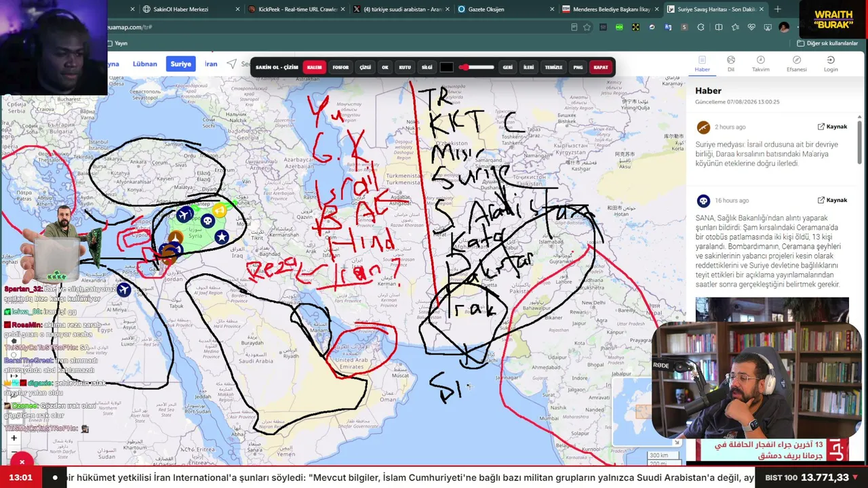Open the news photo thumbnail in Haber panel

tap(772, 310)
